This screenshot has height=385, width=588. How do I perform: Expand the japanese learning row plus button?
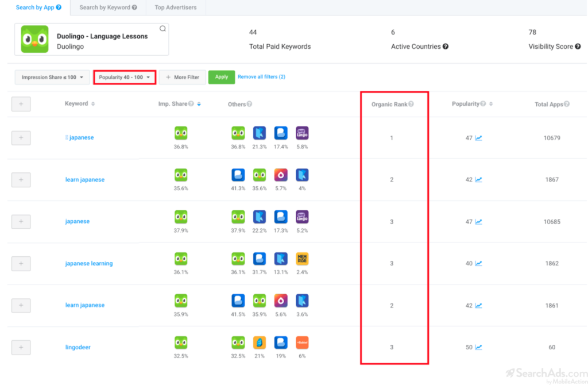coord(21,263)
